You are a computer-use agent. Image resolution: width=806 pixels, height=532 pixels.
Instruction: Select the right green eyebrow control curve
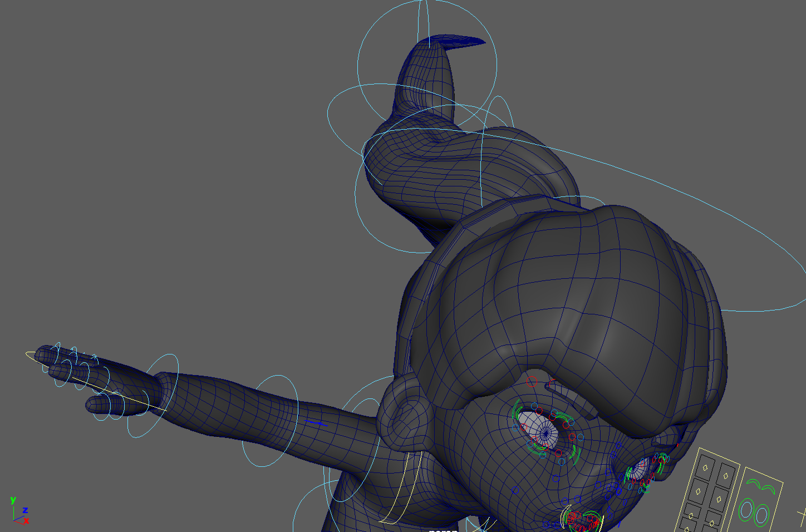769,490
